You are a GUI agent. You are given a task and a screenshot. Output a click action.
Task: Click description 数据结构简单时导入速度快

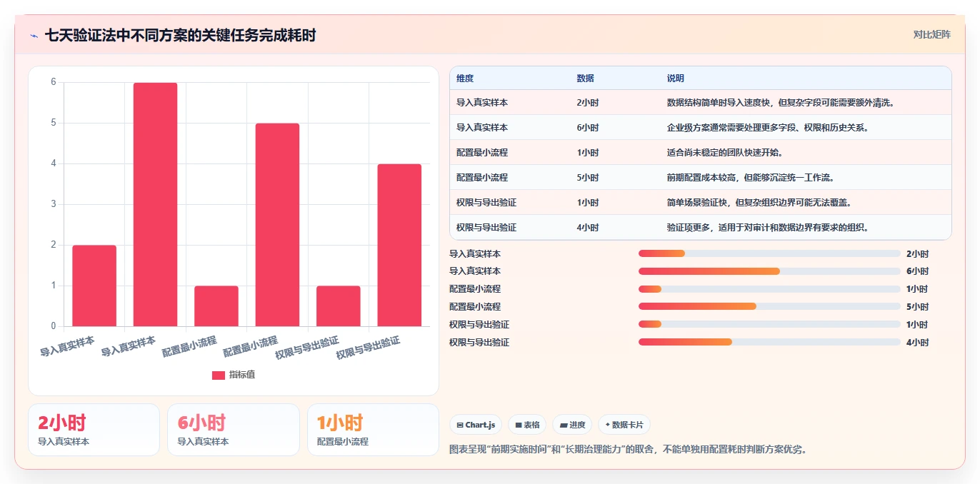(x=781, y=103)
